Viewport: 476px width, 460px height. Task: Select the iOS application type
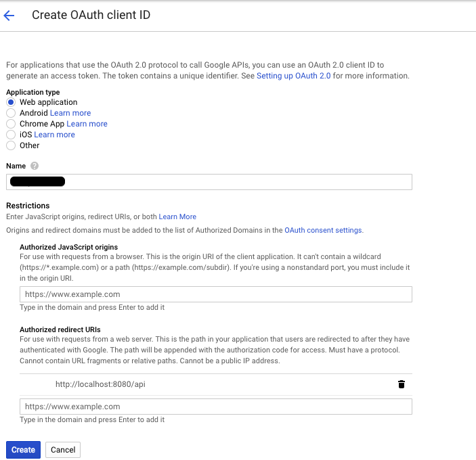pos(11,135)
